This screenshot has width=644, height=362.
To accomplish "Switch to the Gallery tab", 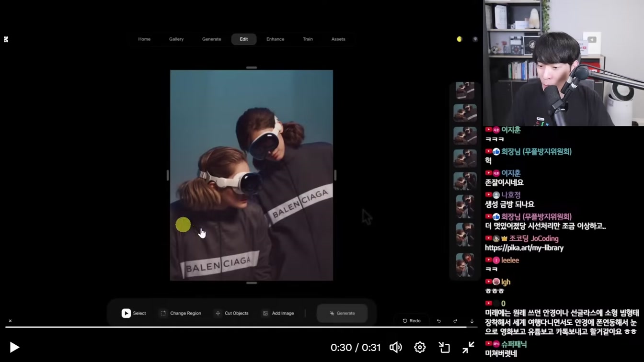I will (x=176, y=39).
